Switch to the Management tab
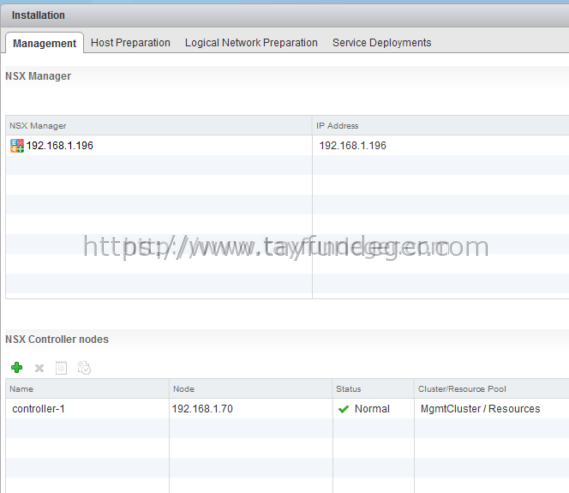The width and height of the screenshot is (569, 493). click(x=44, y=43)
